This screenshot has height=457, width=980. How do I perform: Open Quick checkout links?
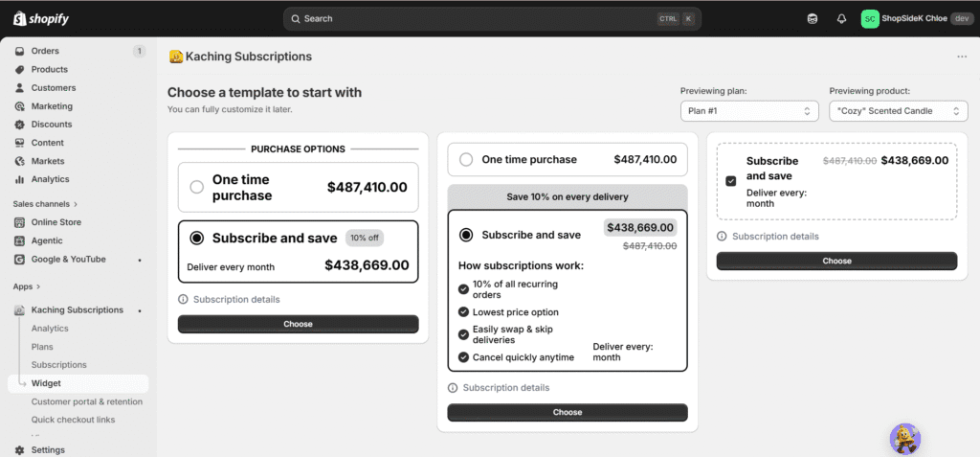(73, 420)
